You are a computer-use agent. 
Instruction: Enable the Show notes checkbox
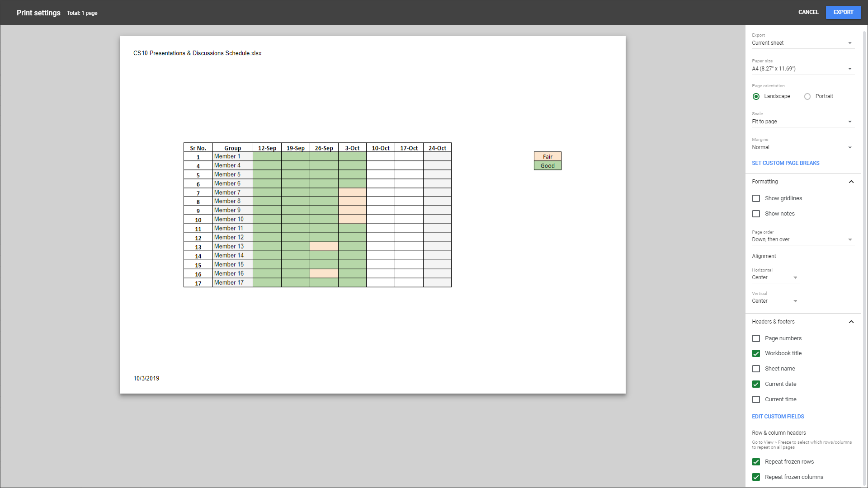click(756, 214)
